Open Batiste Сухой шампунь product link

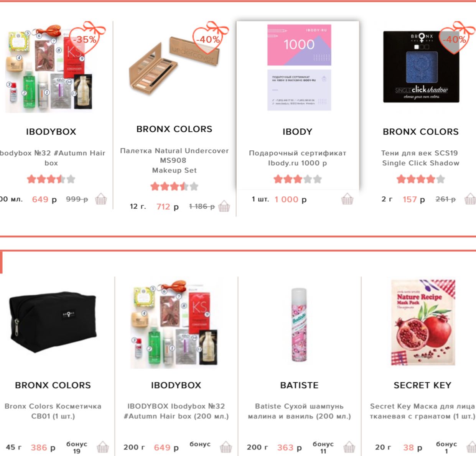[x=299, y=411]
